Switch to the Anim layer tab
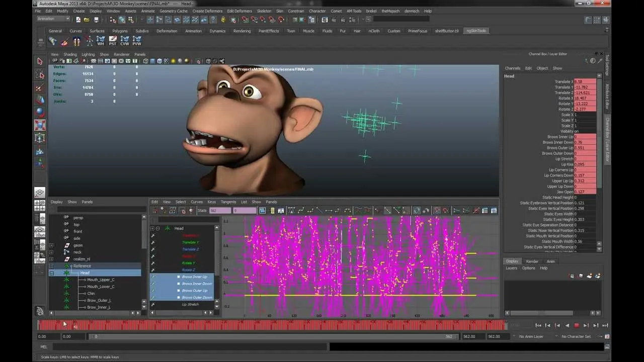 [x=551, y=261]
